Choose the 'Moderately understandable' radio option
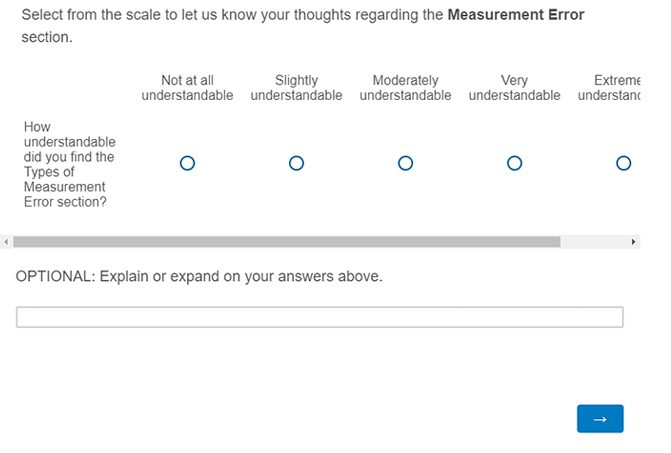Screen dimensions: 671x453 click(x=405, y=163)
